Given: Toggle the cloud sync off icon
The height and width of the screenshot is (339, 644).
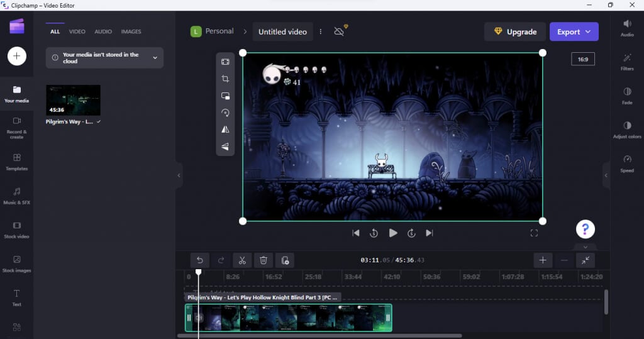Looking at the screenshot, I should (x=340, y=31).
